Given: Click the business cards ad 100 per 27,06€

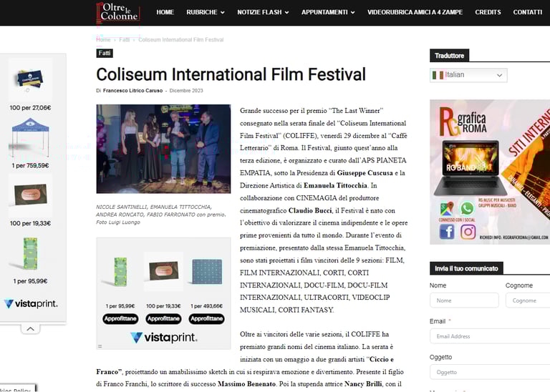Looking at the screenshot, I should 30,85.
